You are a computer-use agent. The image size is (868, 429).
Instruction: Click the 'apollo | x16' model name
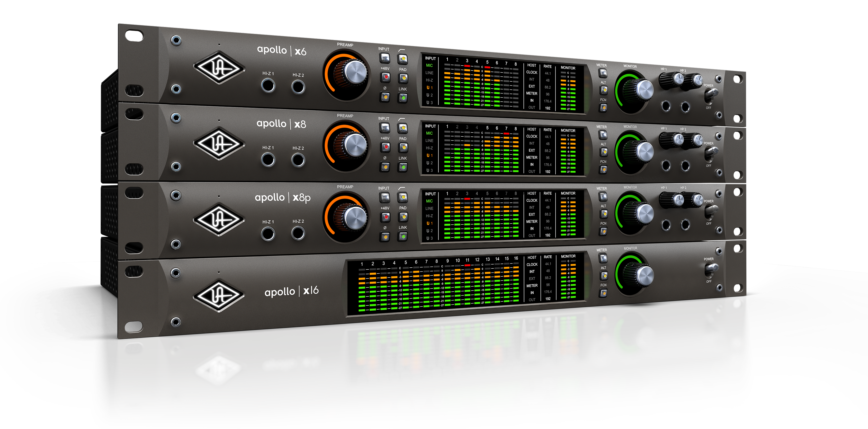(x=291, y=291)
